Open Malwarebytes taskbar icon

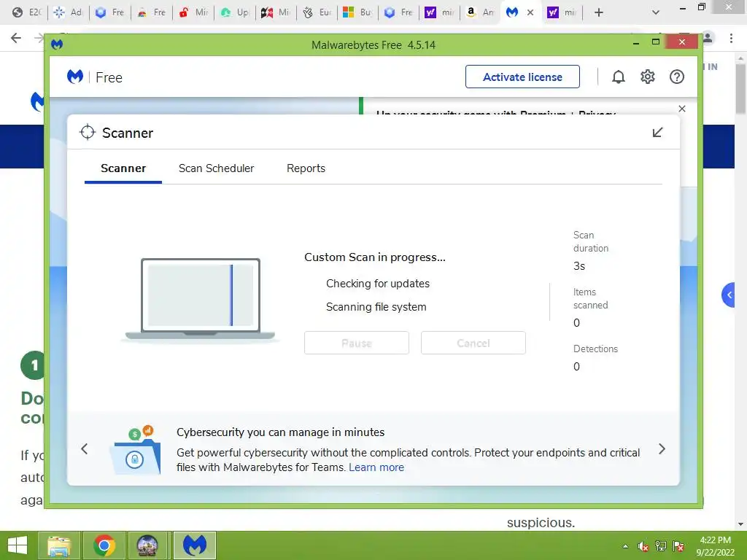(x=194, y=545)
